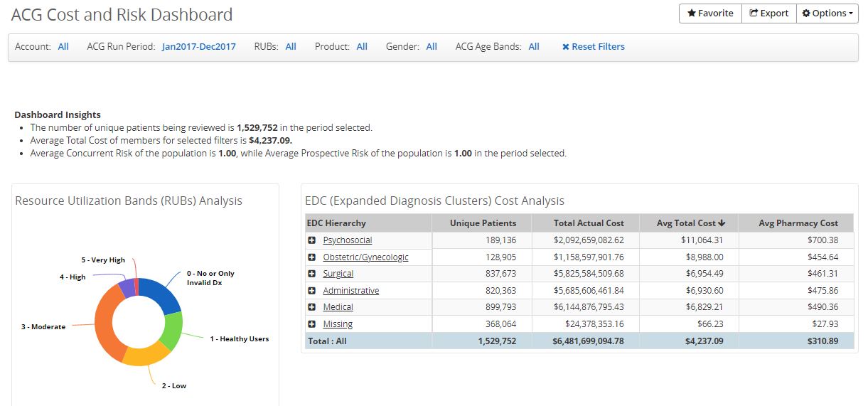Expand the Surgical row plus icon
868x406 pixels.
312,274
